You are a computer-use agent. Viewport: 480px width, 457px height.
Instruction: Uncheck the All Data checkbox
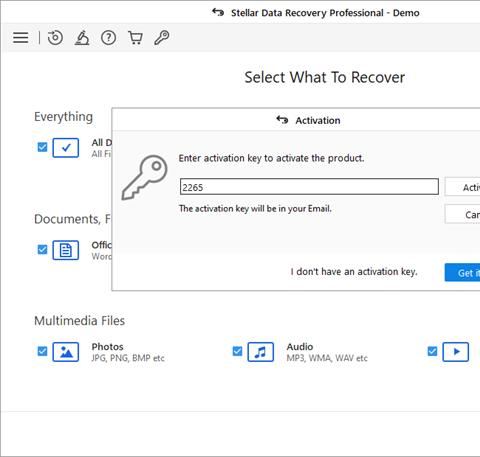(42, 147)
